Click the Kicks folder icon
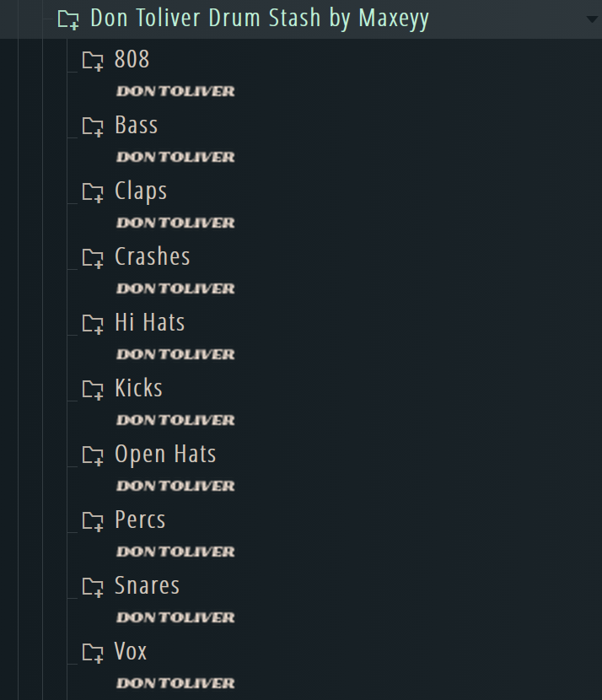Image resolution: width=602 pixels, height=700 pixels. (93, 390)
